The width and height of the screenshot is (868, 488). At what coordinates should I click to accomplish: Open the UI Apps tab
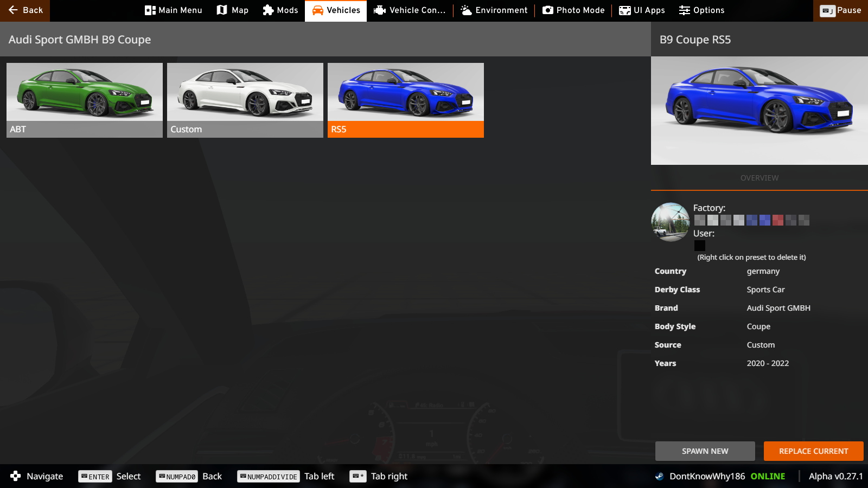click(x=642, y=10)
